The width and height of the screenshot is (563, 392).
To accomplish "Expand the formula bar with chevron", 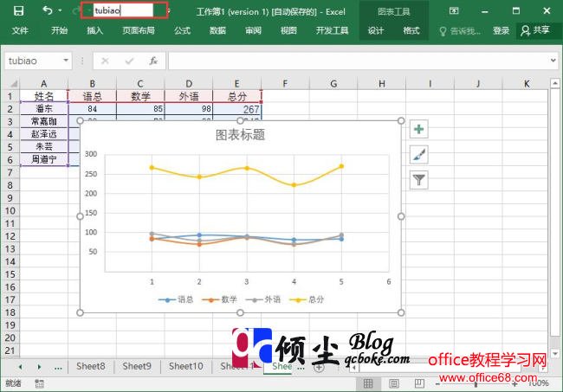I will coord(553,61).
